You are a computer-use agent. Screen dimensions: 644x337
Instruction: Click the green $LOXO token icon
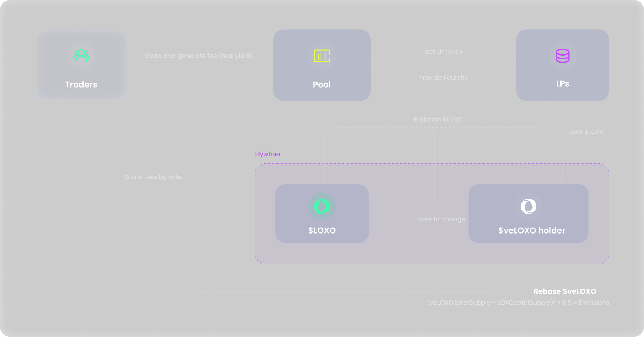[322, 207]
